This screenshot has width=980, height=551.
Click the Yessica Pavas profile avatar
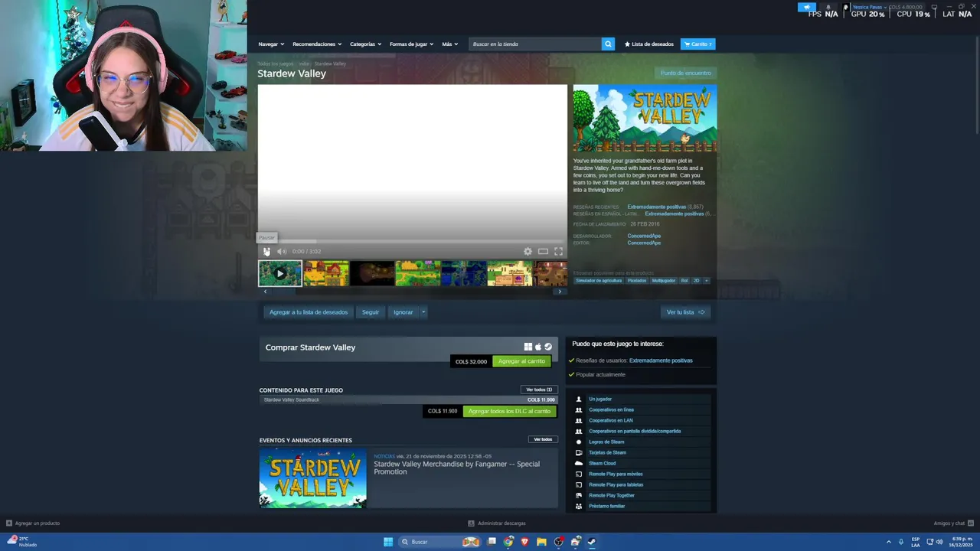pos(846,7)
